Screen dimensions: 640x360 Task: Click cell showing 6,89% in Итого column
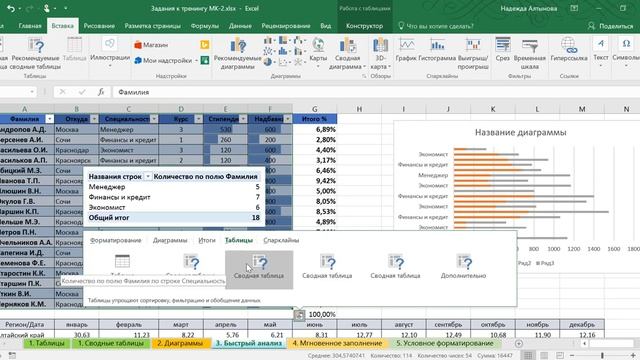(315, 129)
